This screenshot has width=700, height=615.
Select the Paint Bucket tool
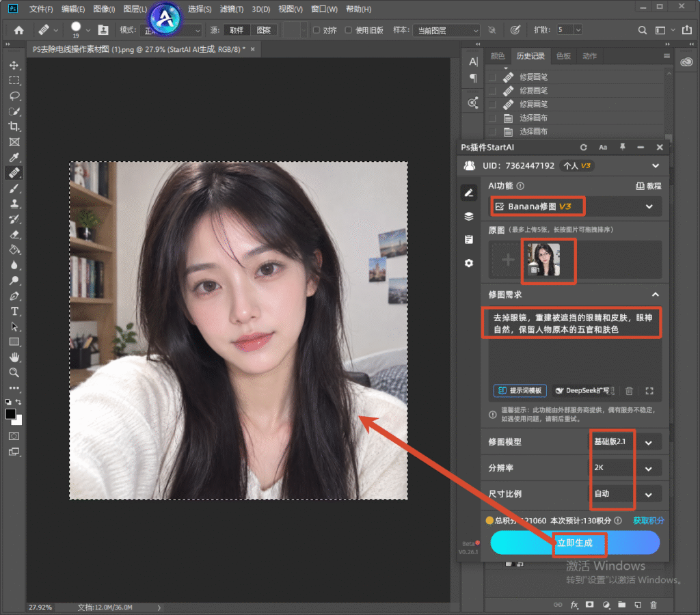pos(14,250)
